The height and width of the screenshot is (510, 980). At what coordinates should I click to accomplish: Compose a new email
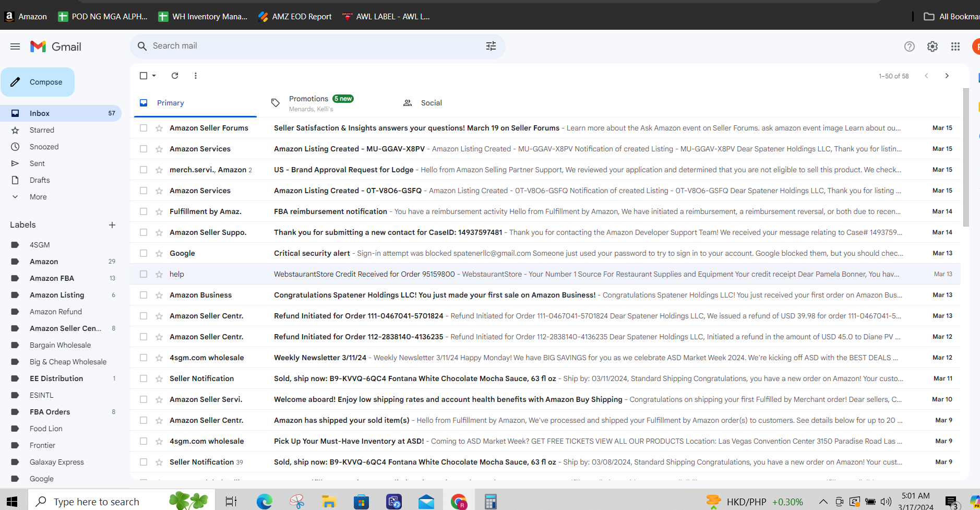[38, 82]
